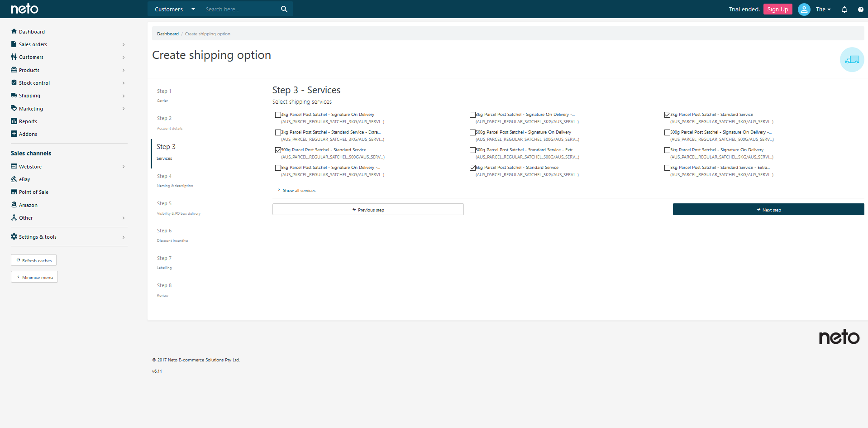868x428 pixels.
Task: Tick 5kg Parcel Post Satchel - Signature On Delivery (untruncated)
Action: pyautogui.click(x=667, y=150)
